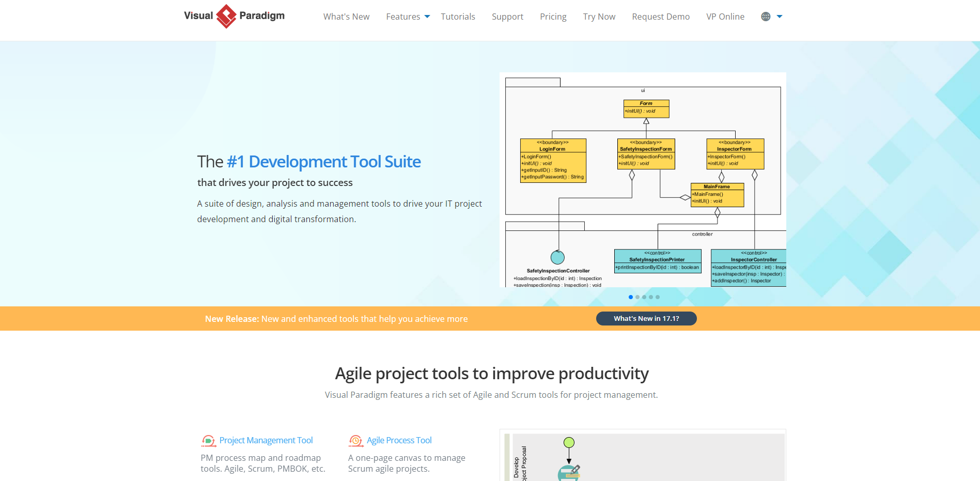This screenshot has width=980, height=481.
Task: Click the PM process map description text
Action: [263, 463]
